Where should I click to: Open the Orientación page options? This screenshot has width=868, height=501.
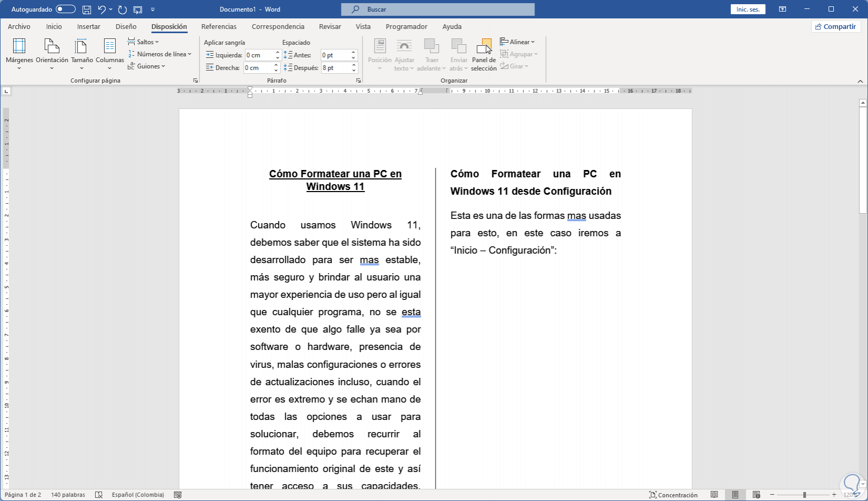(x=52, y=54)
